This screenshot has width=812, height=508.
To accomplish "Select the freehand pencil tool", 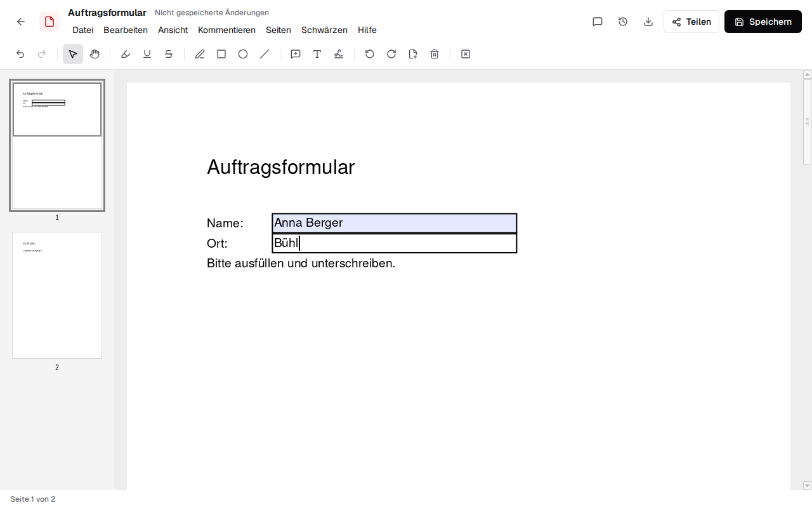I will pyautogui.click(x=200, y=54).
